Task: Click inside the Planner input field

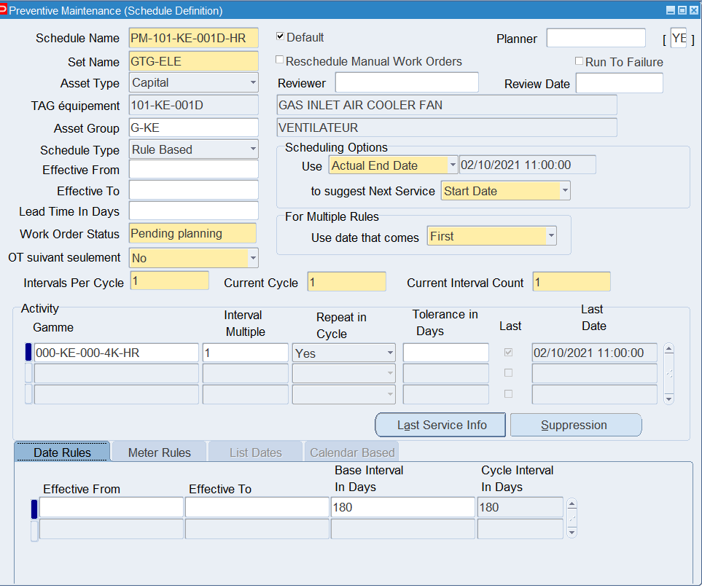Action: (595, 37)
